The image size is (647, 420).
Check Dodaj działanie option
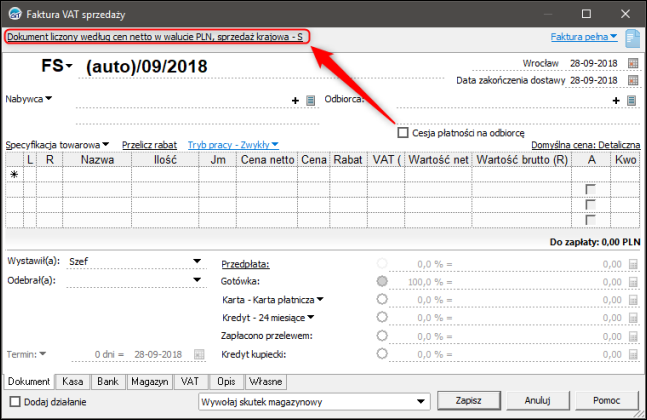15,401
